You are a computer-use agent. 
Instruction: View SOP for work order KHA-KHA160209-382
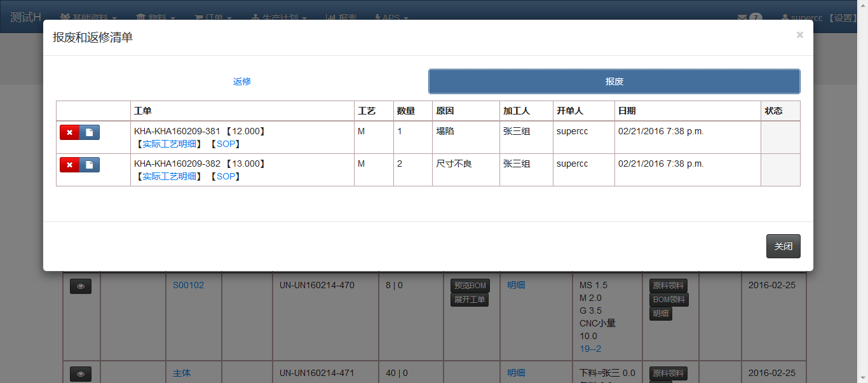[226, 176]
